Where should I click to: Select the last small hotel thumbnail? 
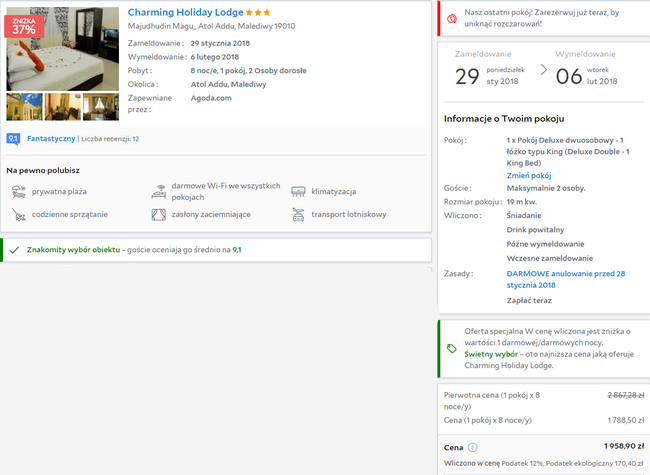click(x=102, y=106)
